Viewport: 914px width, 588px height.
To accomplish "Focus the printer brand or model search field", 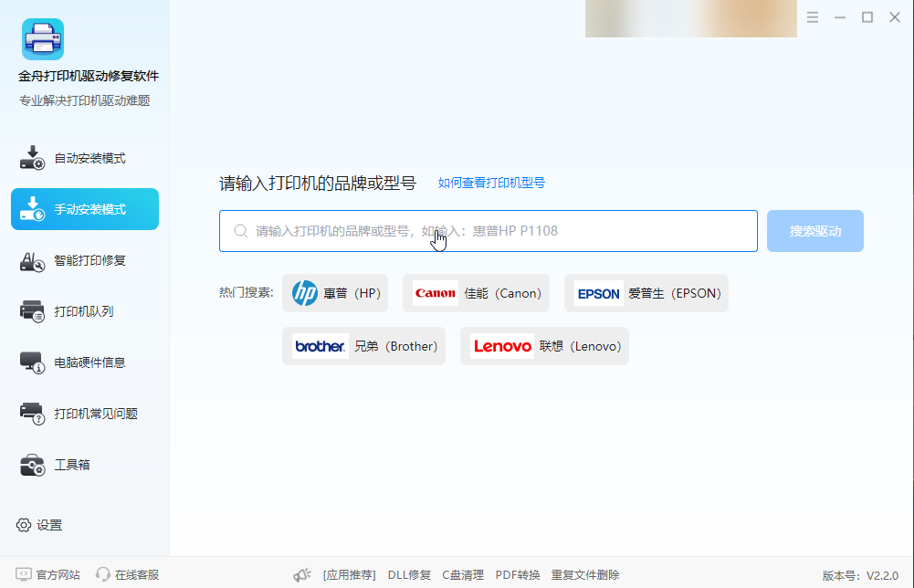I will pos(489,231).
